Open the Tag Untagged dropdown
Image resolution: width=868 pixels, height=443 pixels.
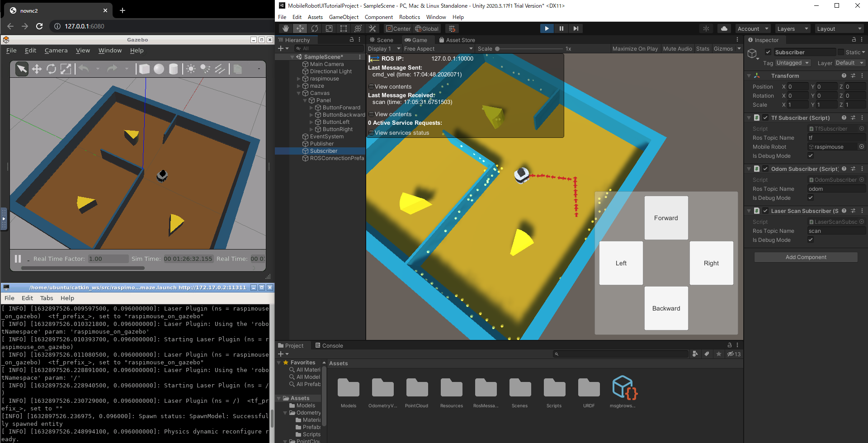793,63
